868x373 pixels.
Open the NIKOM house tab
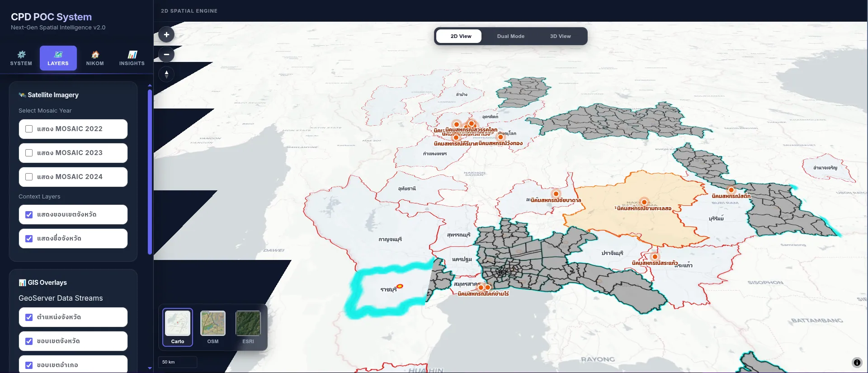click(x=95, y=58)
